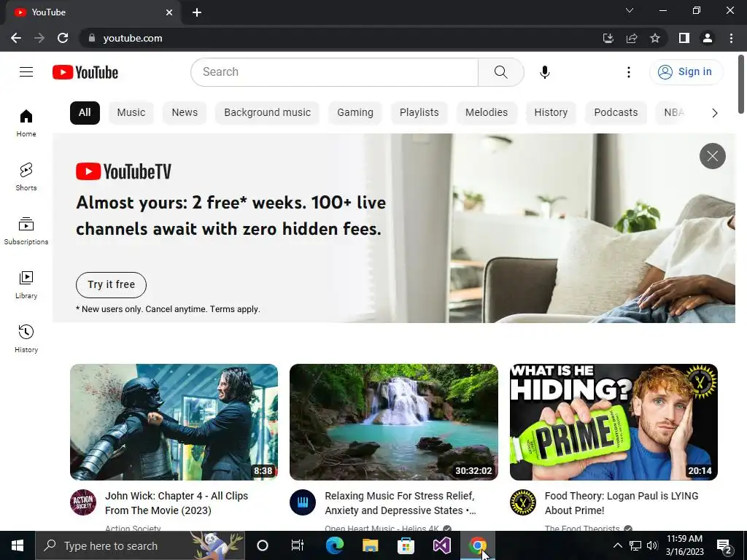The height and width of the screenshot is (560, 747).
Task: Open Food Theory Logan Paul video title
Action: click(x=622, y=503)
